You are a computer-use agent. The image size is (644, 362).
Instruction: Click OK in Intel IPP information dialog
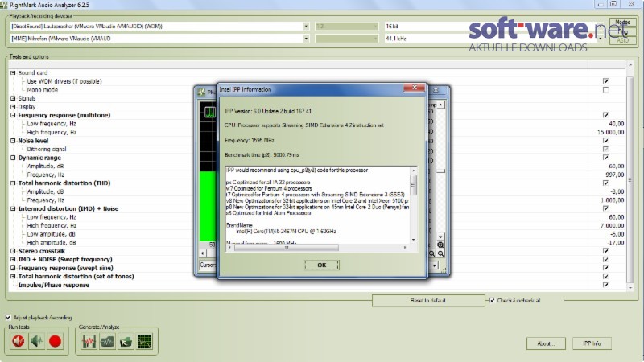click(x=321, y=265)
